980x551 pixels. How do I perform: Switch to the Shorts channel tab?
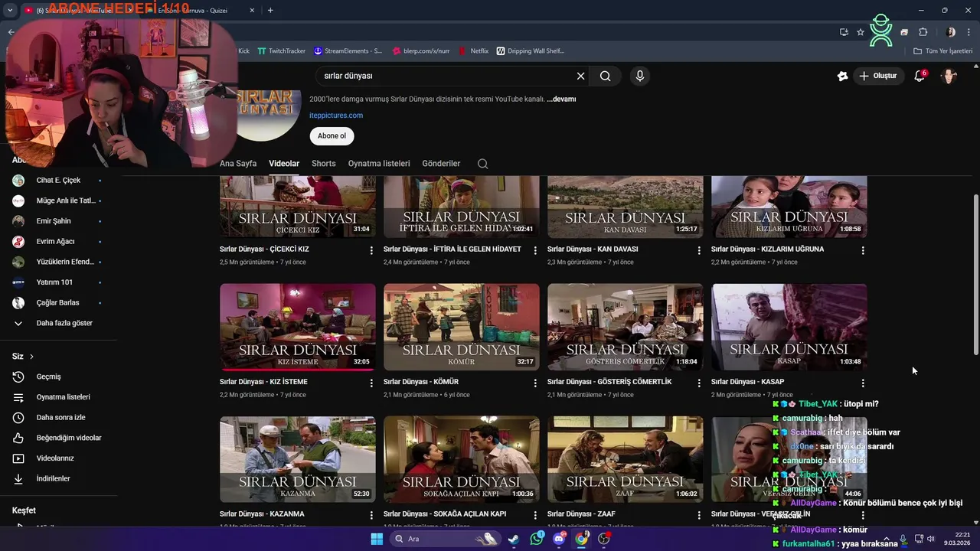pyautogui.click(x=324, y=164)
